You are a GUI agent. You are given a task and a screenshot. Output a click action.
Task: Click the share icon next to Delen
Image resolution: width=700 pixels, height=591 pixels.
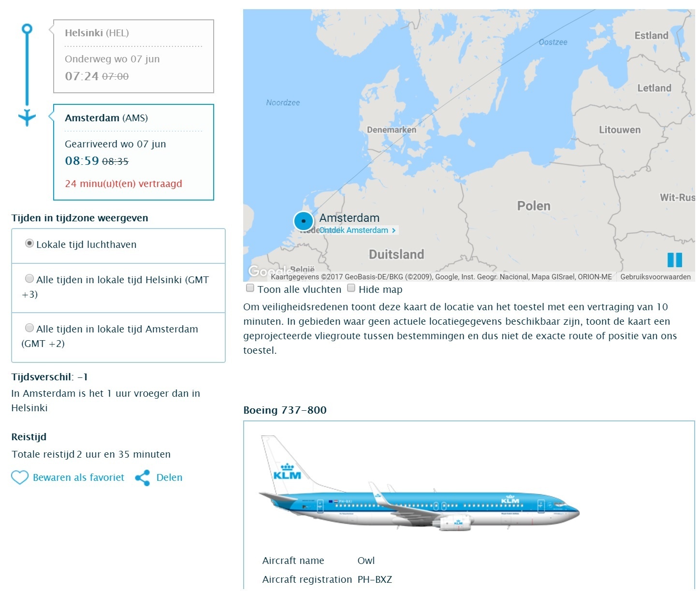[x=143, y=478]
